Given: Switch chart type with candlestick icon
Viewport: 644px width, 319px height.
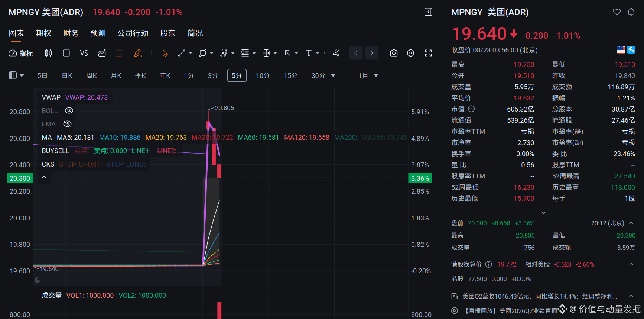Looking at the screenshot, I should pos(48,53).
